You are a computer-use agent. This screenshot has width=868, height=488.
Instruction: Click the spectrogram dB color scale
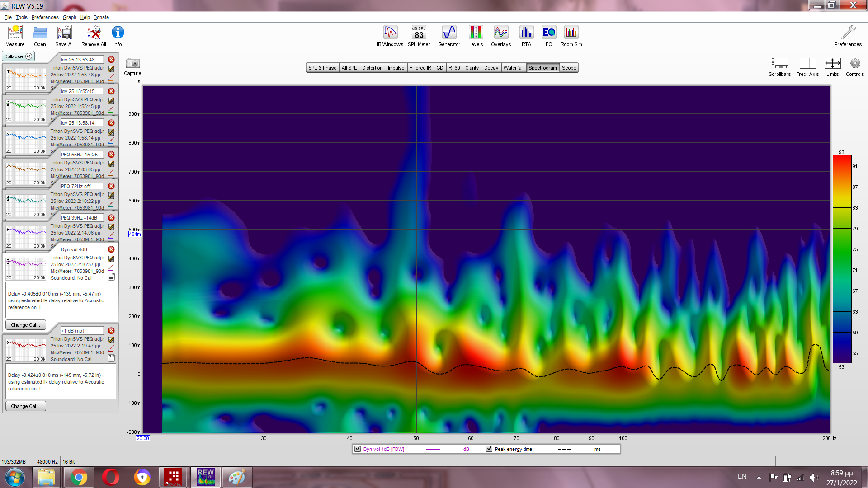point(842,259)
